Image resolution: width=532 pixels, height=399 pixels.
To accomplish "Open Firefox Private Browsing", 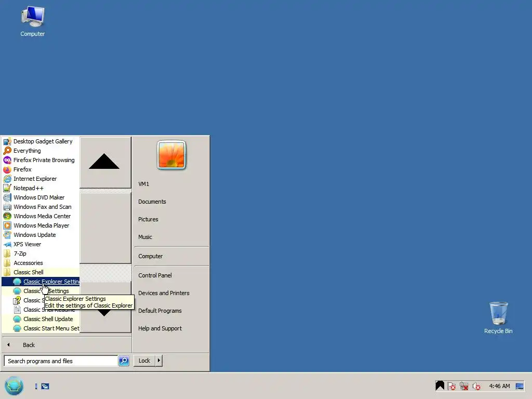I will pyautogui.click(x=41, y=160).
